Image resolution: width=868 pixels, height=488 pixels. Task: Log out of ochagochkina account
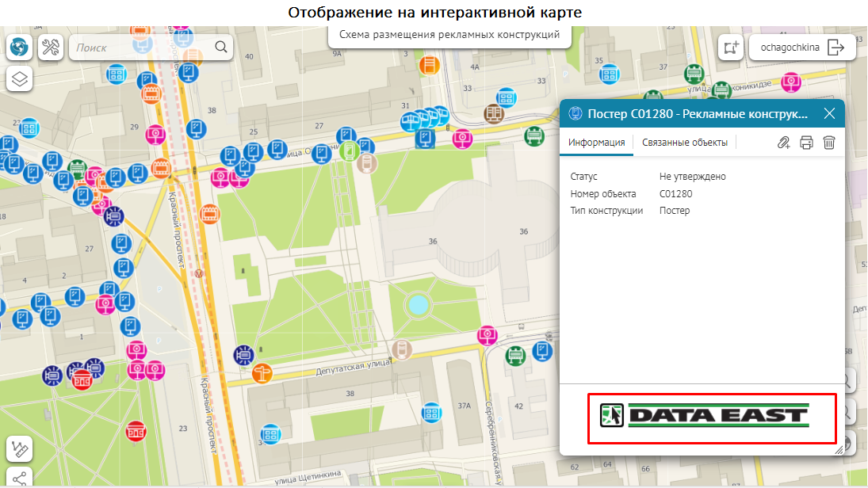click(x=836, y=48)
